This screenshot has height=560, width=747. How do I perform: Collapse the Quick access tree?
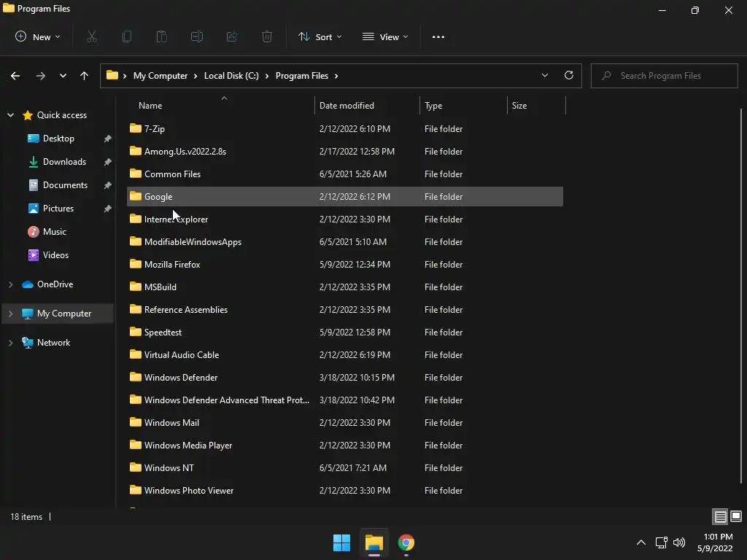(10, 114)
